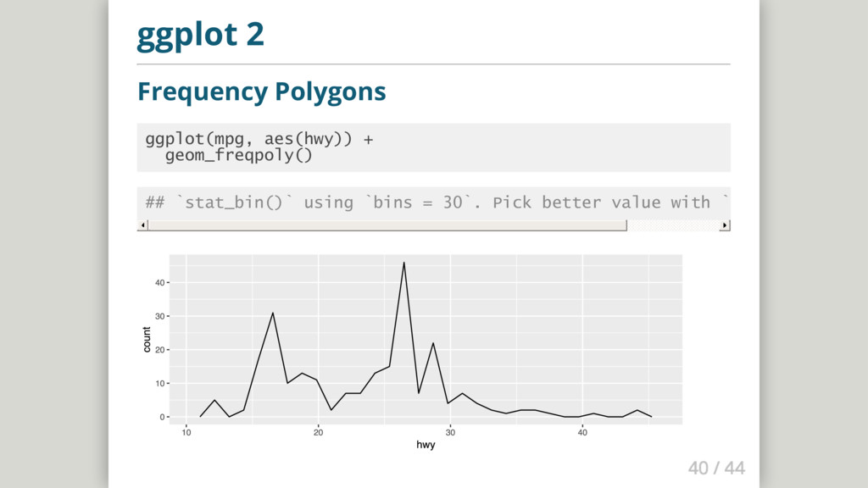The height and width of the screenshot is (488, 868).
Task: Click the ggplot 2 slide title
Action: pyautogui.click(x=200, y=34)
